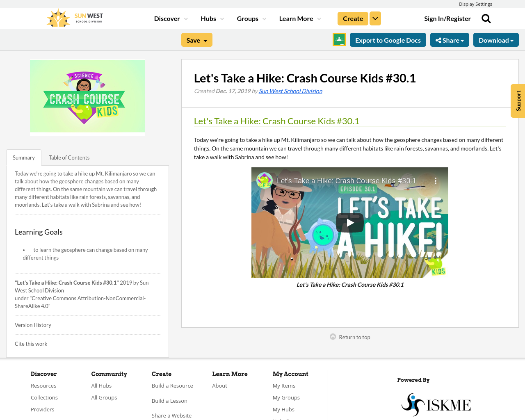Click Export to Google Docs
Viewport: 525px width, 420px height.
388,39
